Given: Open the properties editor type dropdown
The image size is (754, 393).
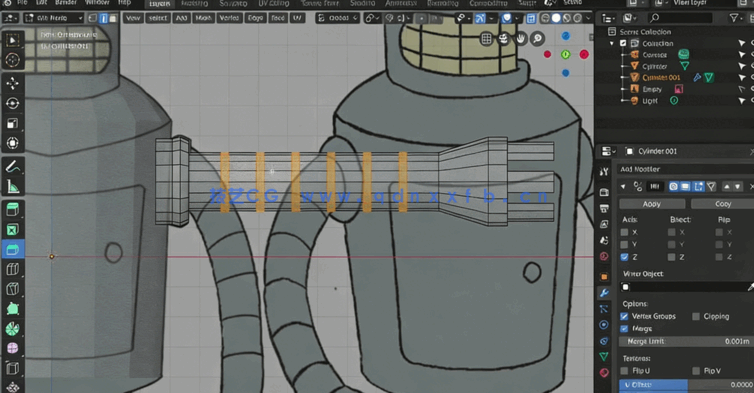Looking at the screenshot, I should 608,151.
